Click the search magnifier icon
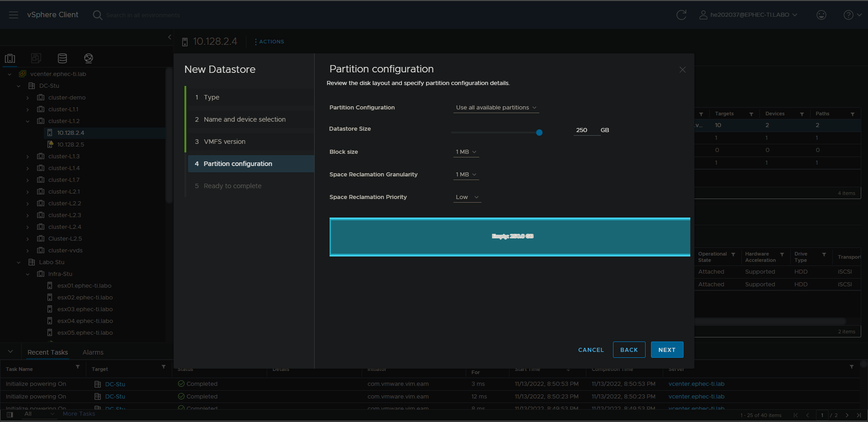 (97, 15)
